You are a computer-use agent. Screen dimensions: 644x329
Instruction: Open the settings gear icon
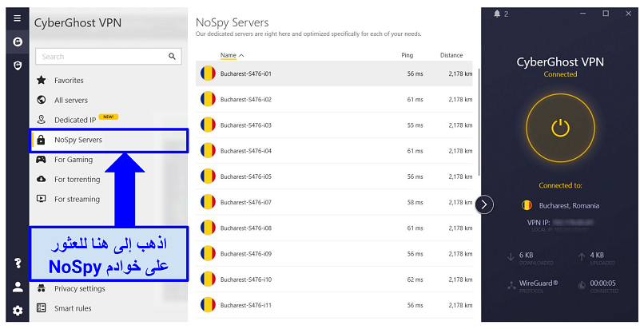click(x=18, y=311)
